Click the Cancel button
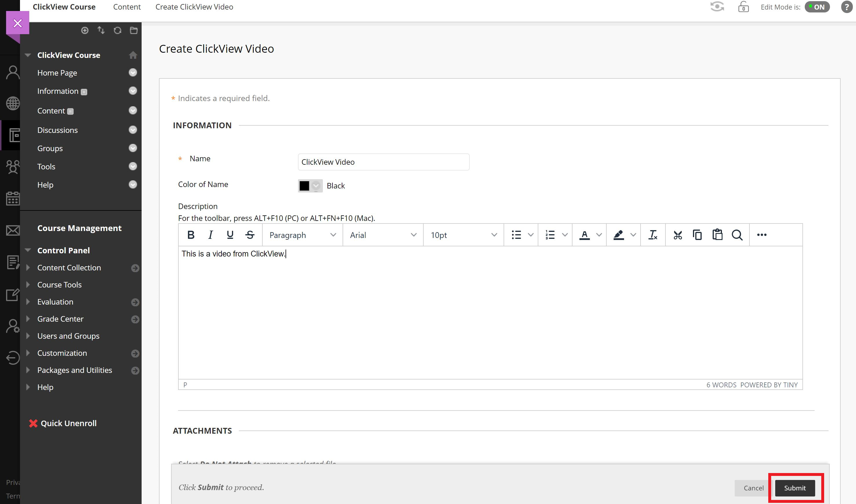The image size is (856, 504). tap(753, 488)
